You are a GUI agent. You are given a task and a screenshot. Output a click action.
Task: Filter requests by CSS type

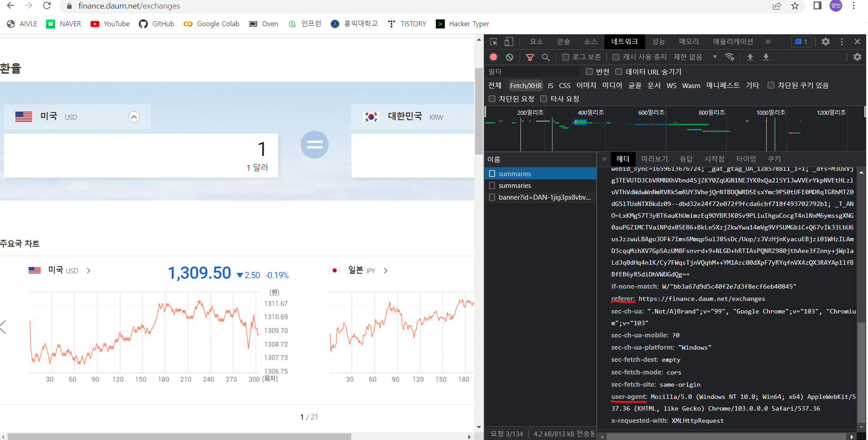[x=565, y=85]
